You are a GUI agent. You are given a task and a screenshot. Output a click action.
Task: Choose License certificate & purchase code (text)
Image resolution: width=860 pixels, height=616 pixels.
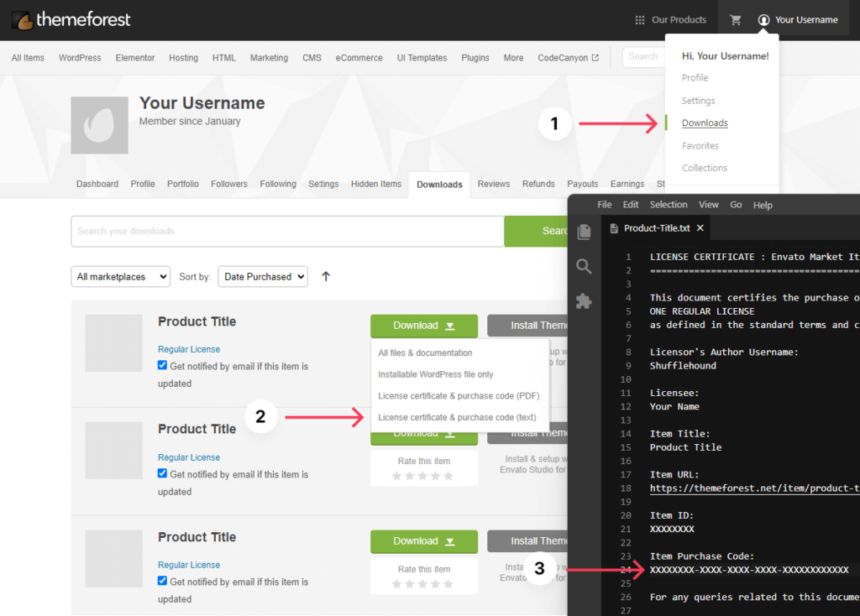tap(457, 417)
